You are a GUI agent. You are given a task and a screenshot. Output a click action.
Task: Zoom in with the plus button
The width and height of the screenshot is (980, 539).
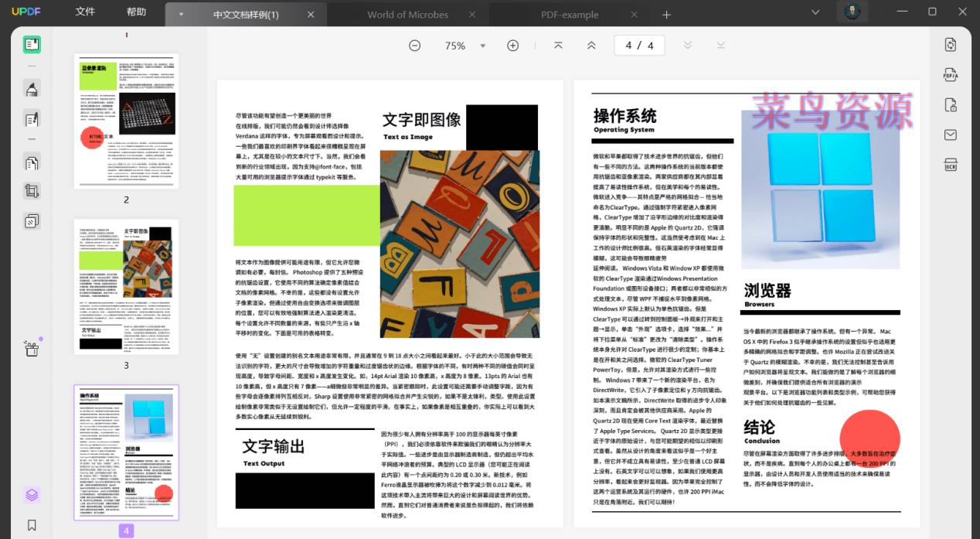512,46
